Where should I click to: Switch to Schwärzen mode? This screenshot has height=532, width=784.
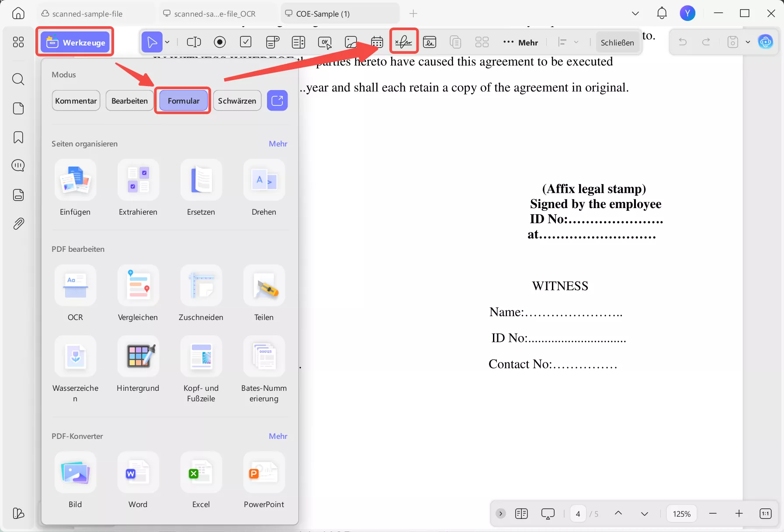237,100
